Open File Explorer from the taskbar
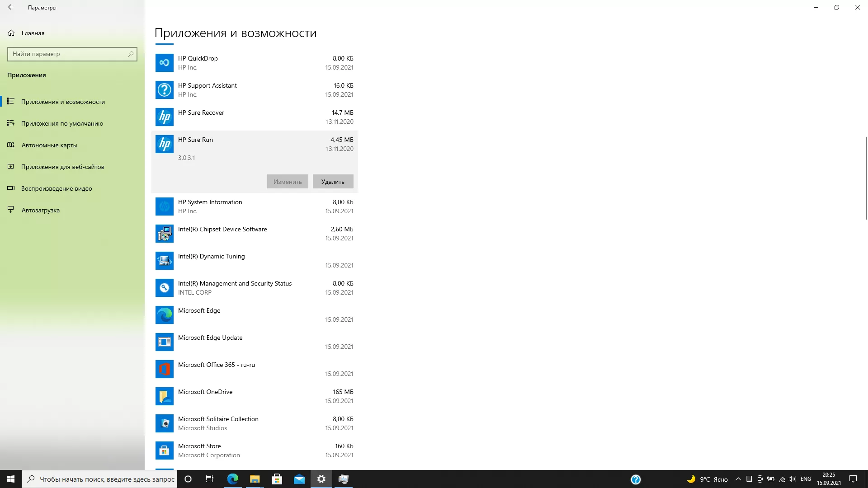Screen dimensions: 868x488 point(255,479)
